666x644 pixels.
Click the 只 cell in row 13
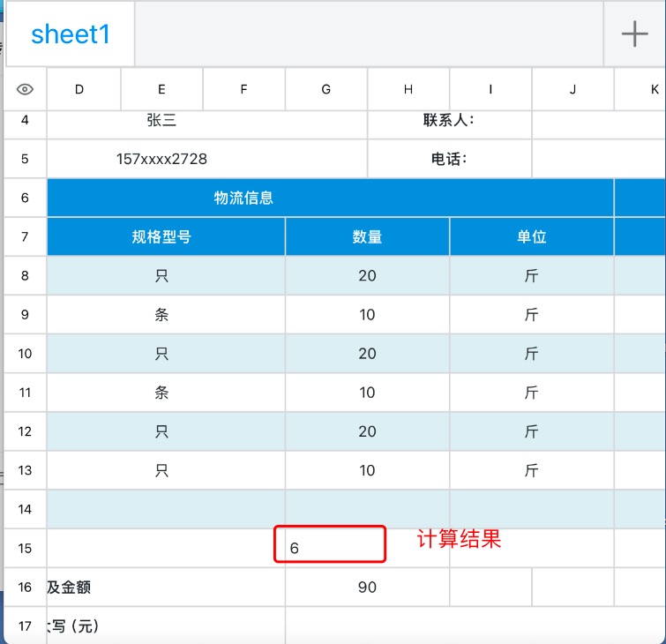point(166,470)
